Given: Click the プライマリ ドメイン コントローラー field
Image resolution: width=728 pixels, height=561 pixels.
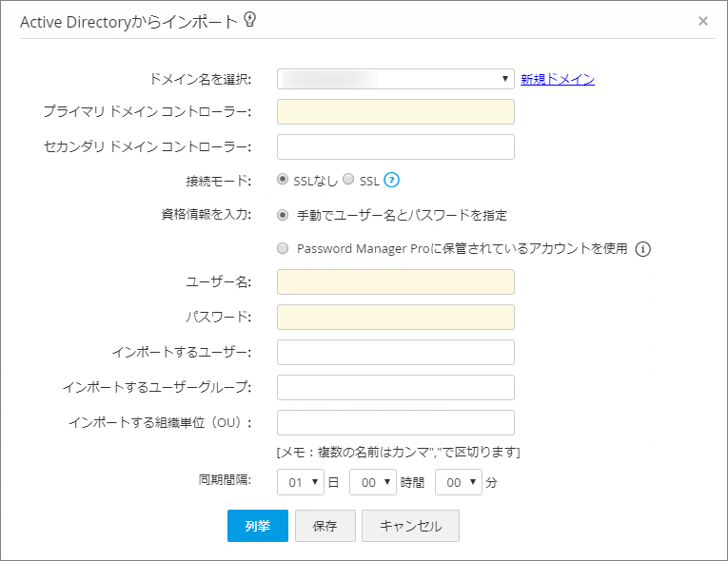Looking at the screenshot, I should coord(396,112).
